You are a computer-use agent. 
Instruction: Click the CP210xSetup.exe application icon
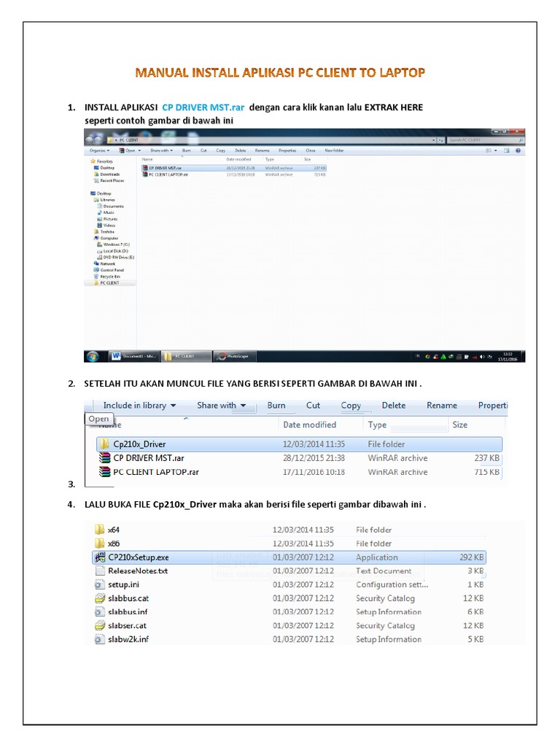tap(99, 557)
